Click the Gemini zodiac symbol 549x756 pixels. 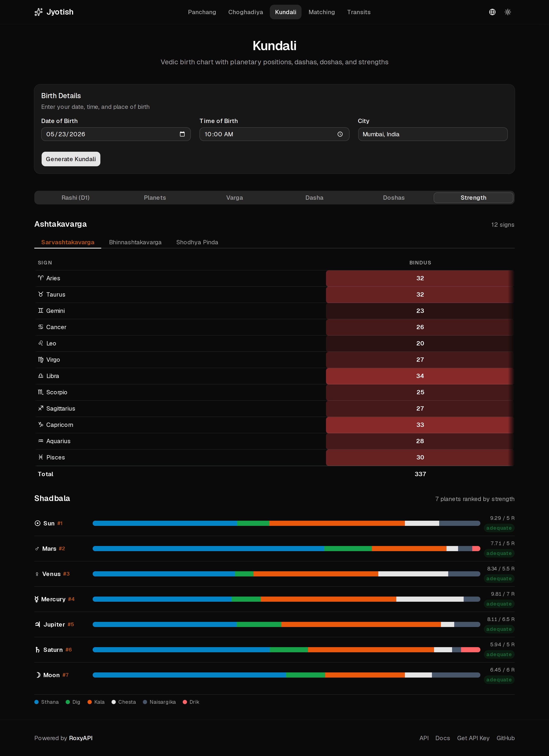[41, 311]
